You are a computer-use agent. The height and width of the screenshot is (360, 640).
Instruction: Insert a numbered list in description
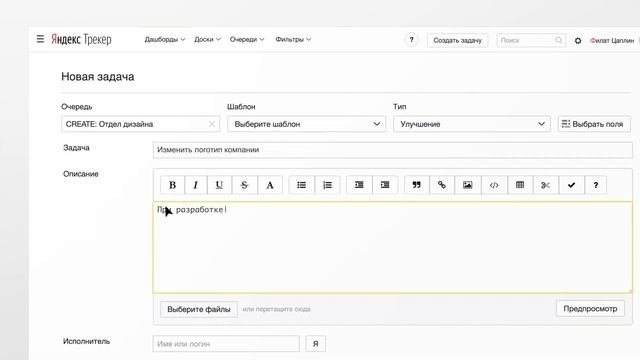click(x=327, y=185)
